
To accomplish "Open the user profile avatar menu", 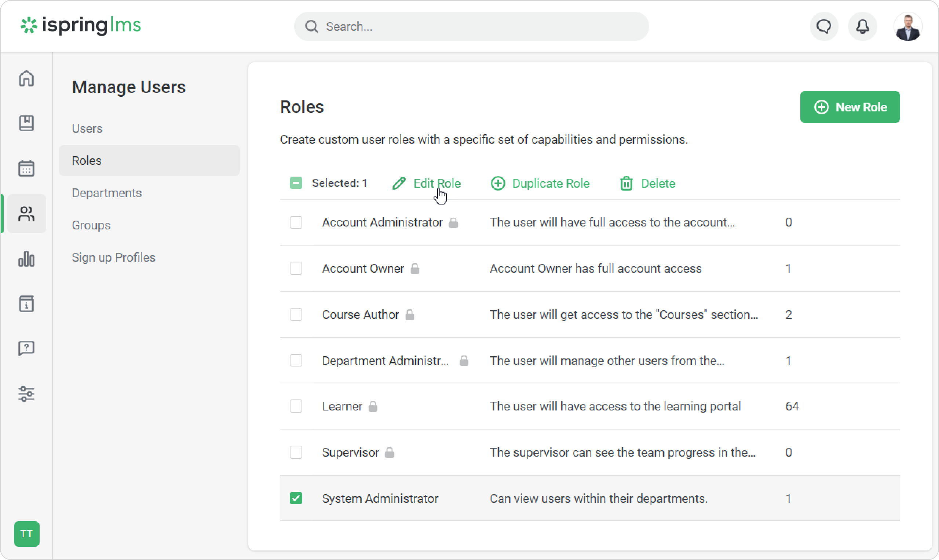I will [x=908, y=27].
